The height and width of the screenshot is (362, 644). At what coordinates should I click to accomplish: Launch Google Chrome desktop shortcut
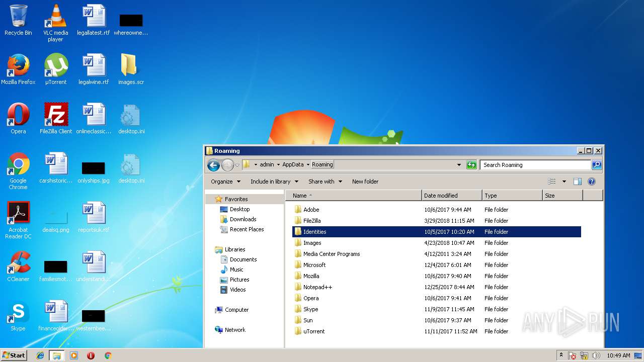pos(18,171)
